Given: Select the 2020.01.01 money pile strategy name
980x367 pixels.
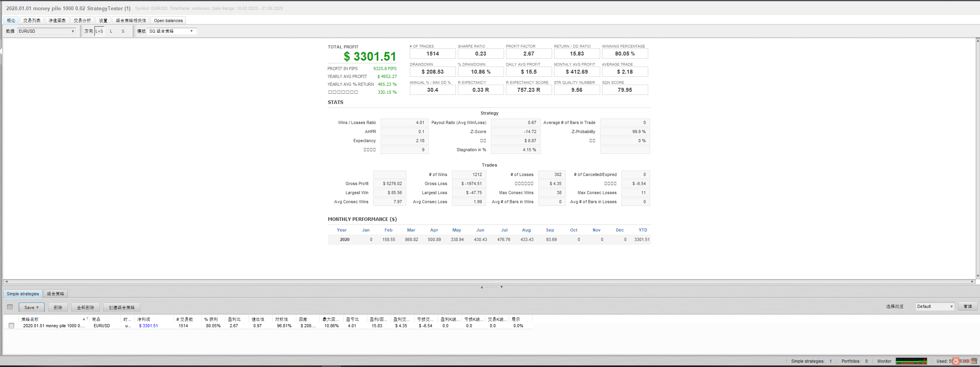Looking at the screenshot, I should coord(54,326).
